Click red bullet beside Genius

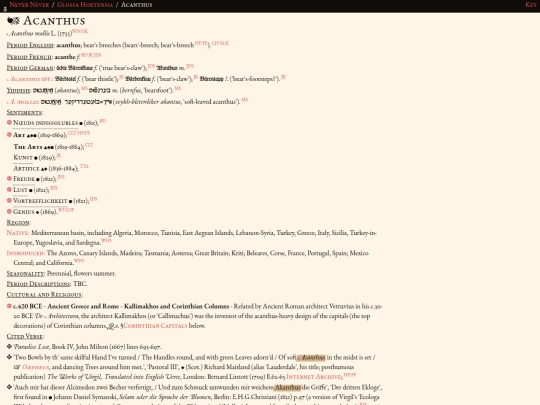pyautogui.click(x=9, y=211)
